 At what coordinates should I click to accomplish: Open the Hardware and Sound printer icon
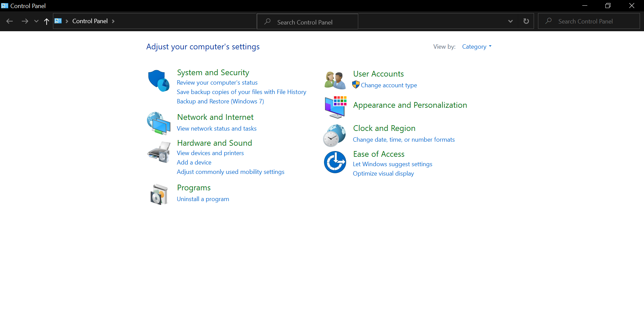click(159, 152)
